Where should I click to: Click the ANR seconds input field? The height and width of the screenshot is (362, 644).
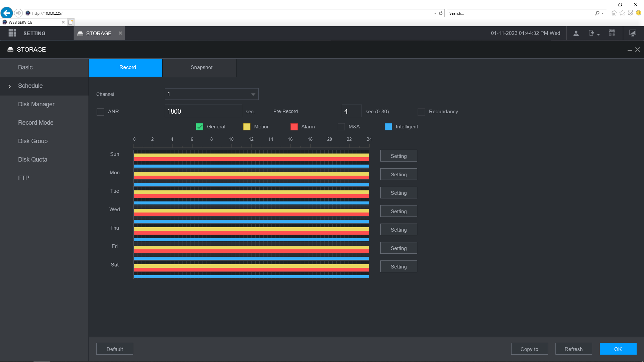click(203, 111)
